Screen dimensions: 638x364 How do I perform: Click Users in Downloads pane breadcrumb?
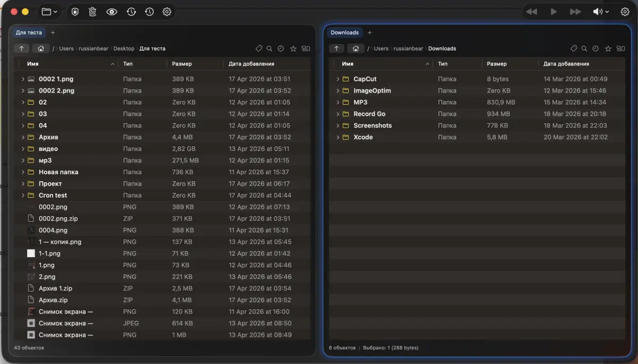coord(381,48)
